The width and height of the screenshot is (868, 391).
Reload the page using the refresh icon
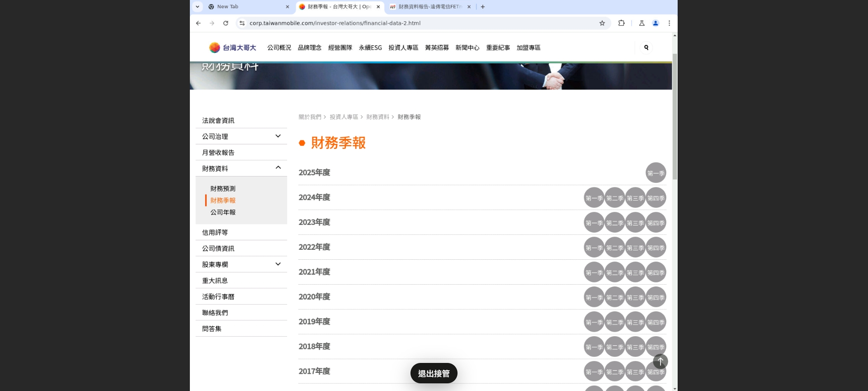click(x=226, y=23)
